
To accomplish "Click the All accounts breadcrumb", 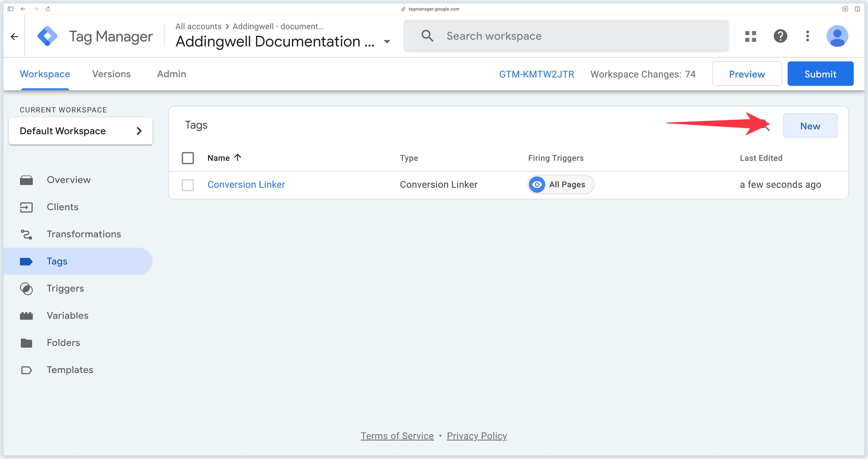I will pos(199,26).
